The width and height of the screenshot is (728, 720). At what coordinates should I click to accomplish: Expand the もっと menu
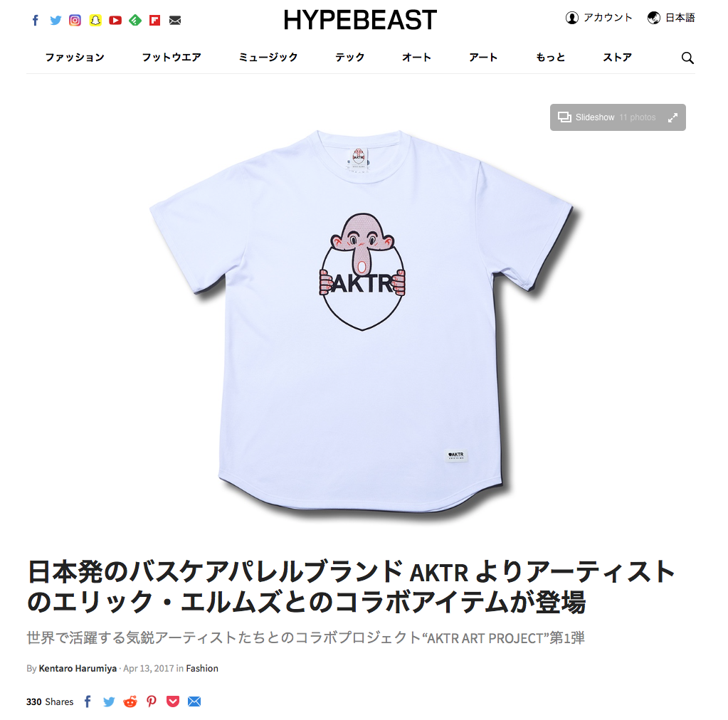tap(551, 58)
